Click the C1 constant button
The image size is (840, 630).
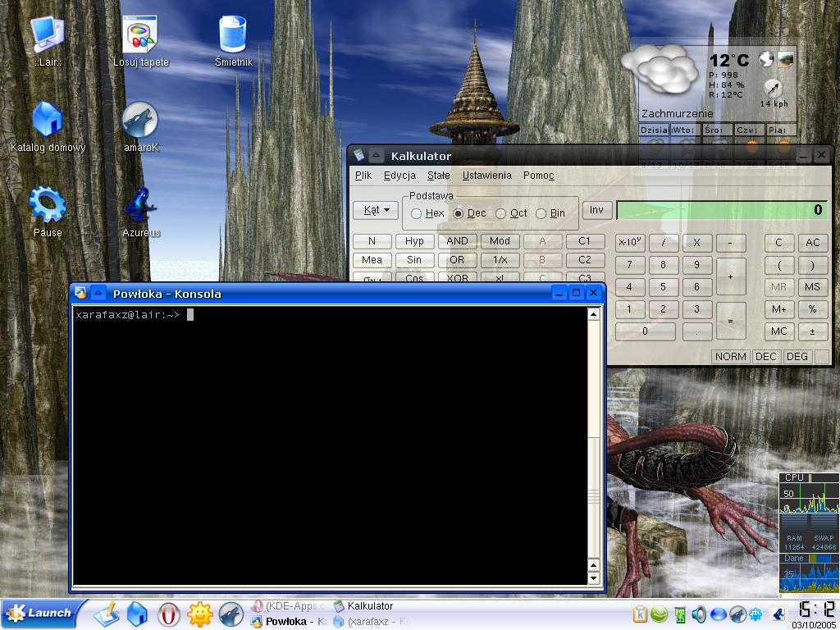coord(585,241)
